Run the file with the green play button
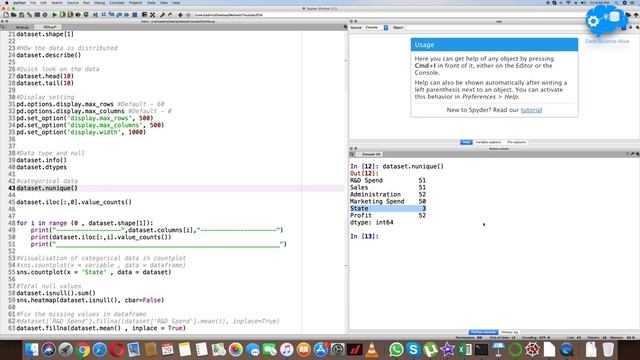This screenshot has height=360, width=640. [x=54, y=15]
